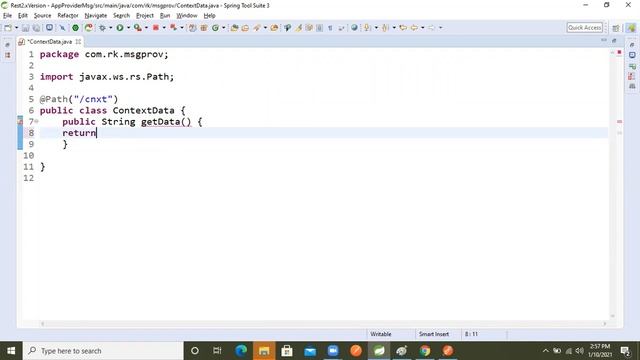Click the error marker on line 7
This screenshot has height=360, width=640.
(x=20, y=121)
